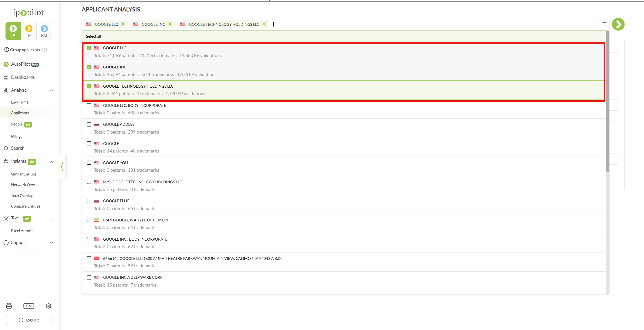Uncheck the GOOGLE INC checkbox

coord(89,67)
